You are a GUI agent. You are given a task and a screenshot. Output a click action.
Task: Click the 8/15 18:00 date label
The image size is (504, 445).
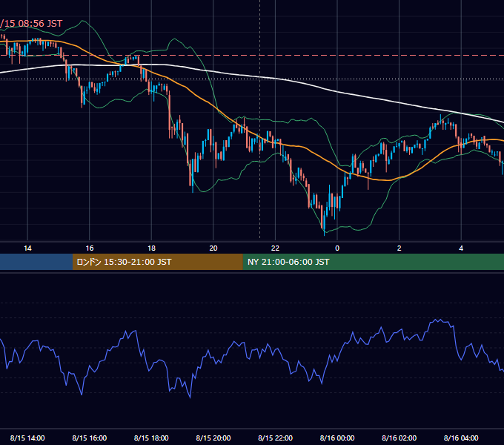[151, 438]
